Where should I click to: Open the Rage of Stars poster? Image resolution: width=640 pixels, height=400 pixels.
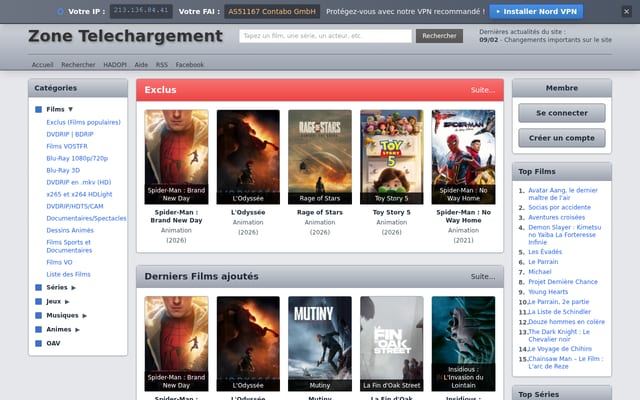pos(320,157)
